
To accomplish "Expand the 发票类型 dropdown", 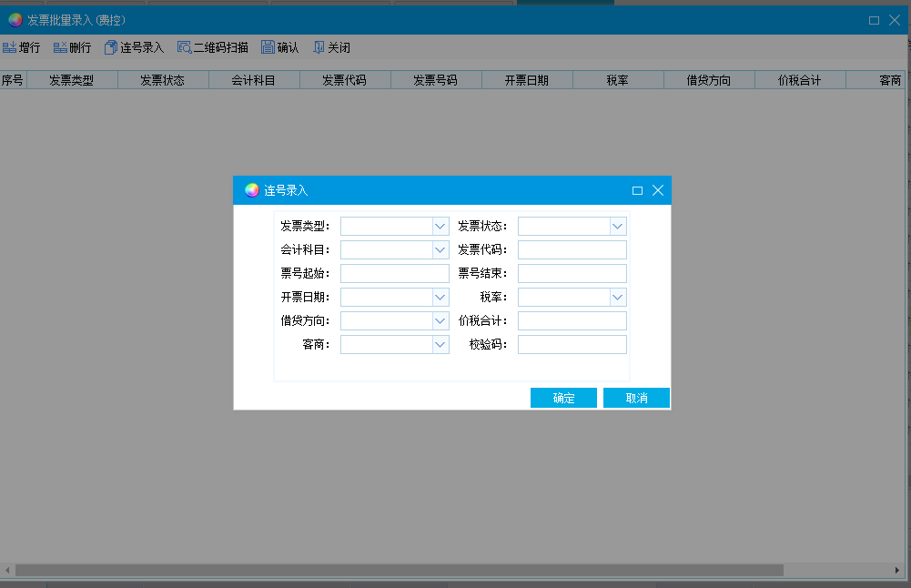I will point(440,226).
